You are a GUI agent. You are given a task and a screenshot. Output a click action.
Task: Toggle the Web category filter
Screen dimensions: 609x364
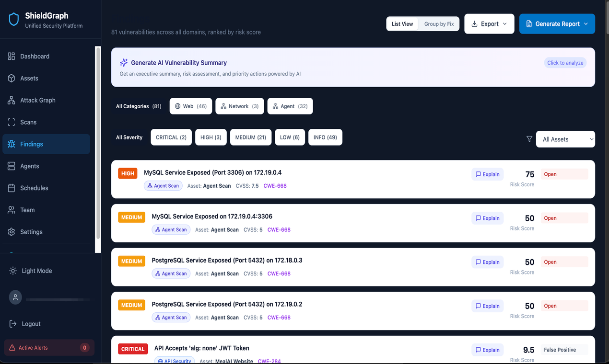pos(190,106)
